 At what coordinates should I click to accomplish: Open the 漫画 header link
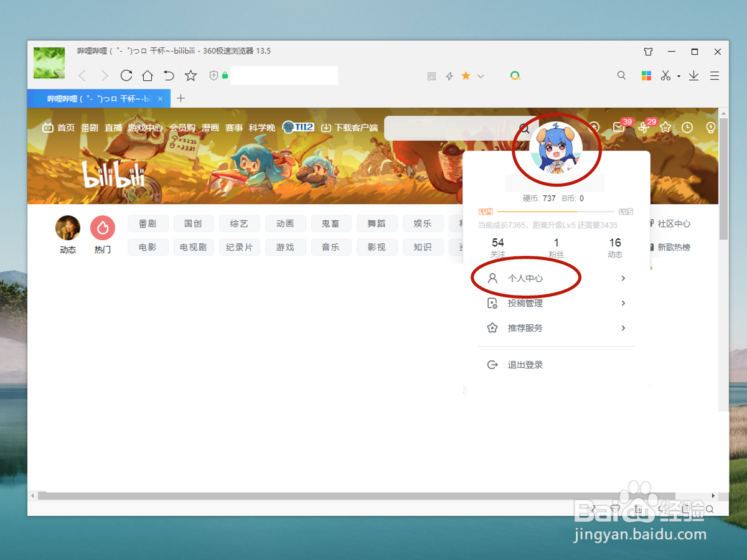click(210, 128)
